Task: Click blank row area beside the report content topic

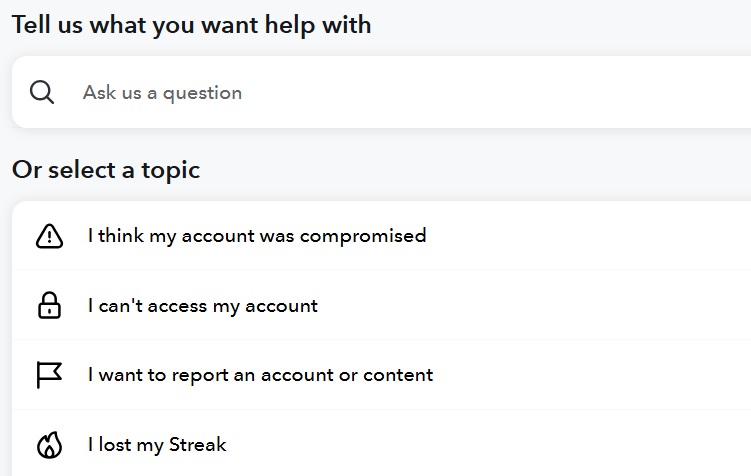Action: pos(600,375)
